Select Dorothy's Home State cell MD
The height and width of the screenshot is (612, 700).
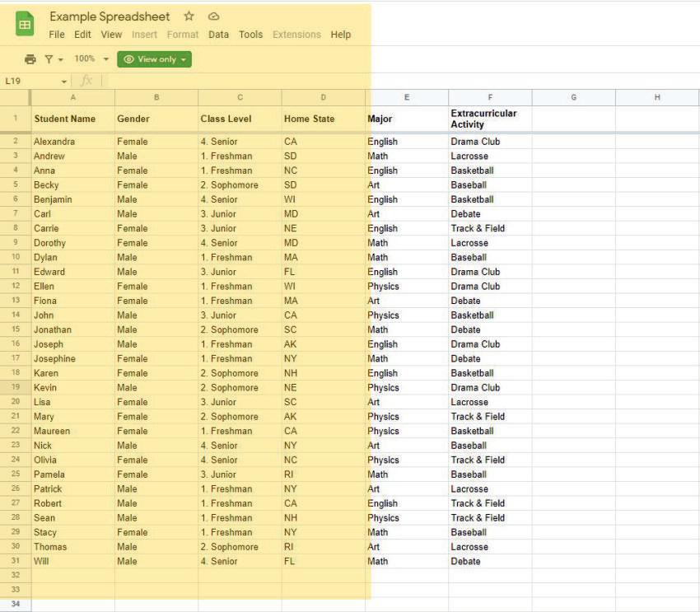pyautogui.click(x=323, y=243)
